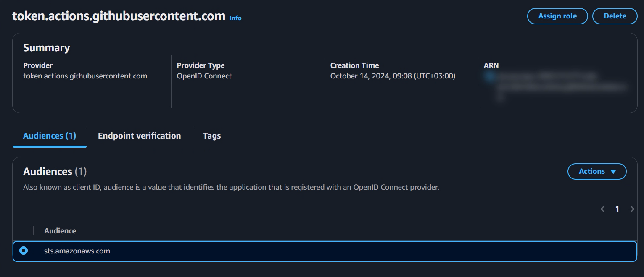
Task: Delete the identity provider
Action: click(615, 16)
